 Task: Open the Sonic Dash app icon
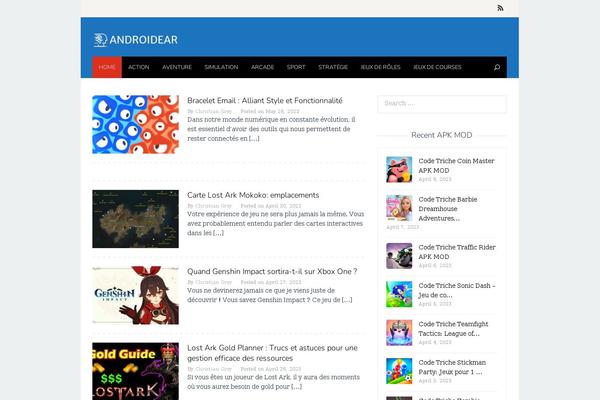click(x=399, y=294)
